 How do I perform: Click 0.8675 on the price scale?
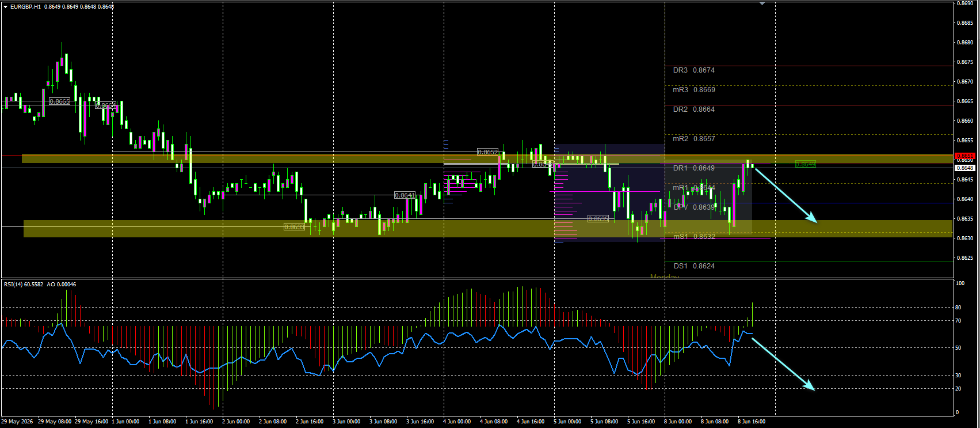965,62
